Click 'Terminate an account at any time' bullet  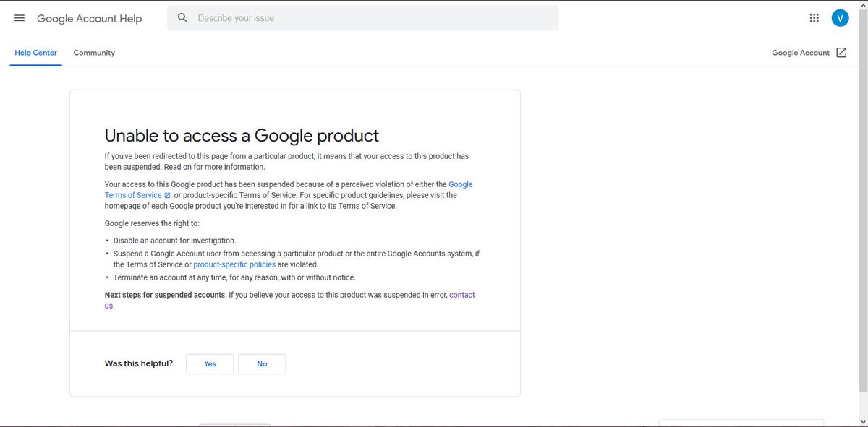pyautogui.click(x=234, y=277)
